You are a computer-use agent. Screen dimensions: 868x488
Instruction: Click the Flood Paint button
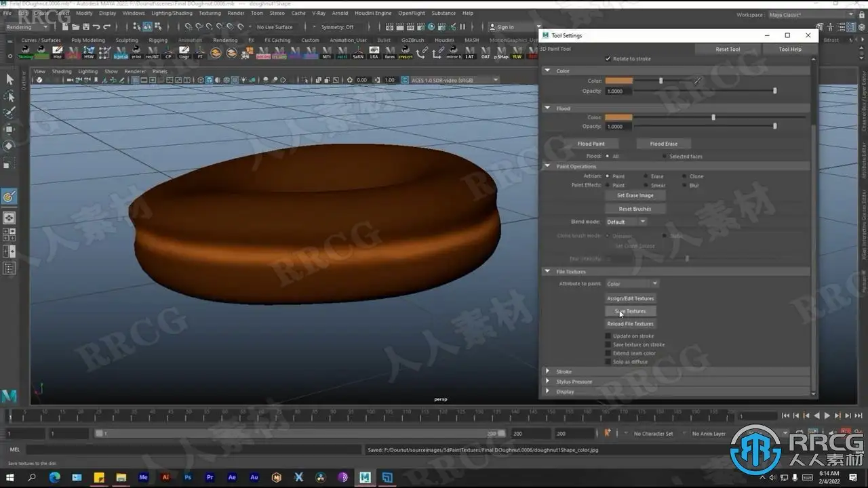point(591,144)
